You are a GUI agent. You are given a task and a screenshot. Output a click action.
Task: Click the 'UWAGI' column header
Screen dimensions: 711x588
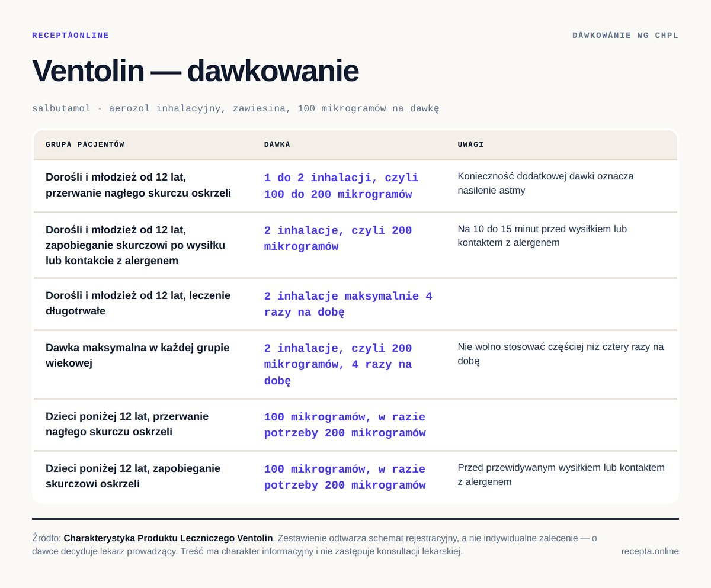pos(471,144)
